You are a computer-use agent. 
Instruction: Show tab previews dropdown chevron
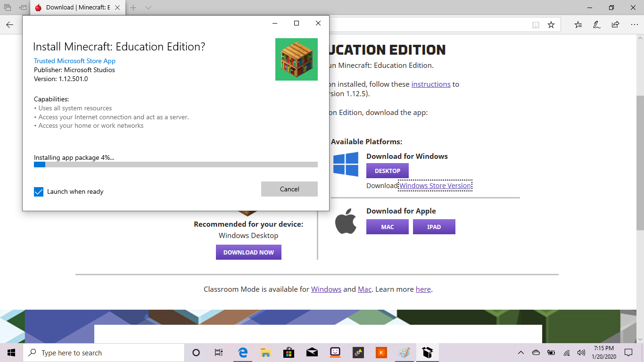point(148,8)
